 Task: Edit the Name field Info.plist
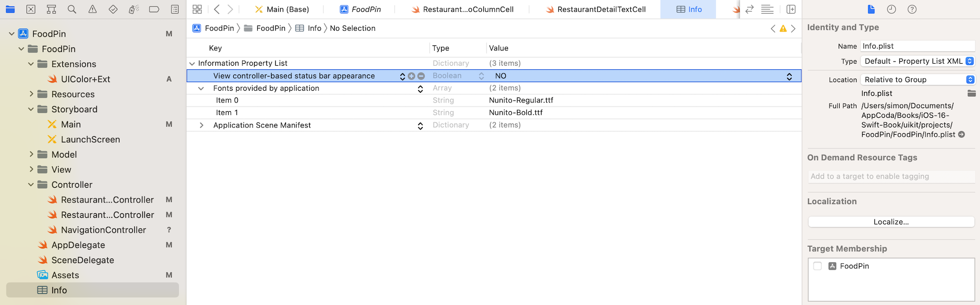pyautogui.click(x=918, y=46)
